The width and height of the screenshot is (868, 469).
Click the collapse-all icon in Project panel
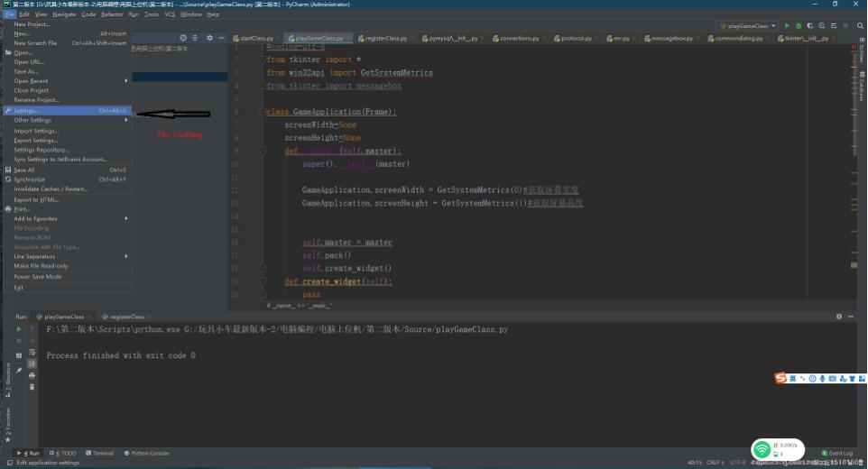coord(195,38)
